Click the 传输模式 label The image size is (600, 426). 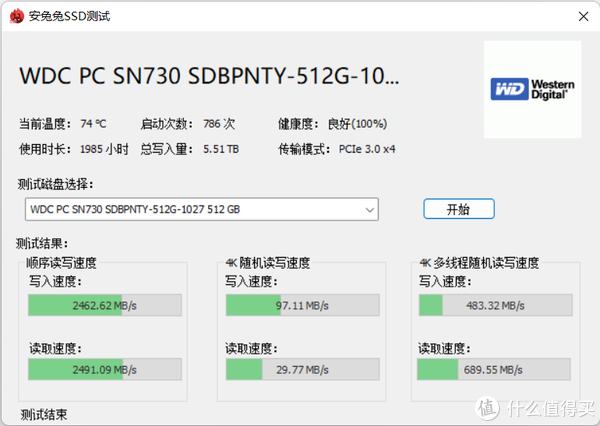point(304,149)
